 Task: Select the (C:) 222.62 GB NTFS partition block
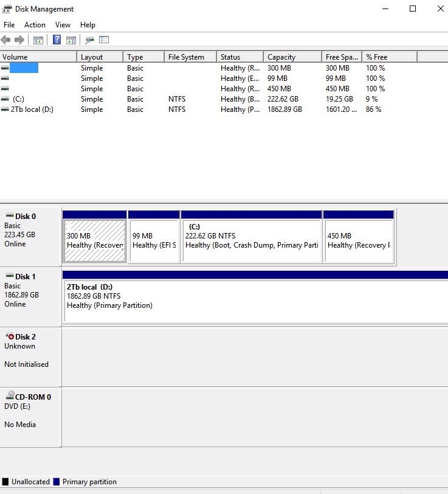point(252,241)
